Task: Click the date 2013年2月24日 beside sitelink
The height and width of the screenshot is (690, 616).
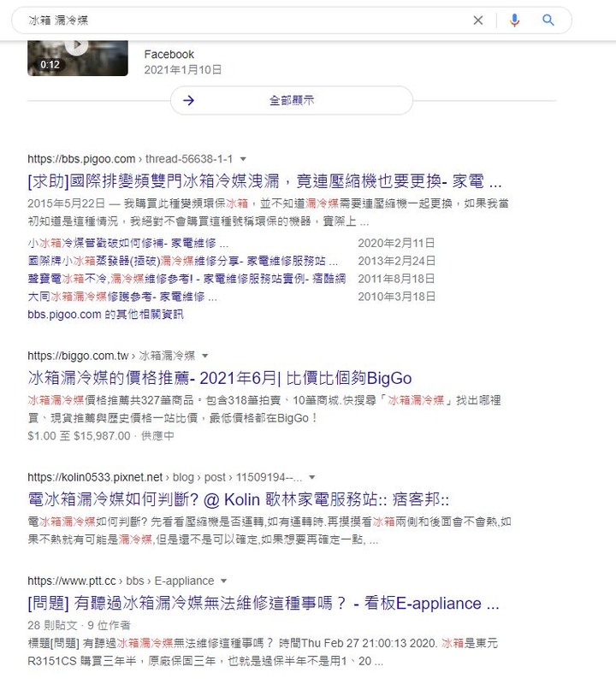Action: (x=396, y=261)
